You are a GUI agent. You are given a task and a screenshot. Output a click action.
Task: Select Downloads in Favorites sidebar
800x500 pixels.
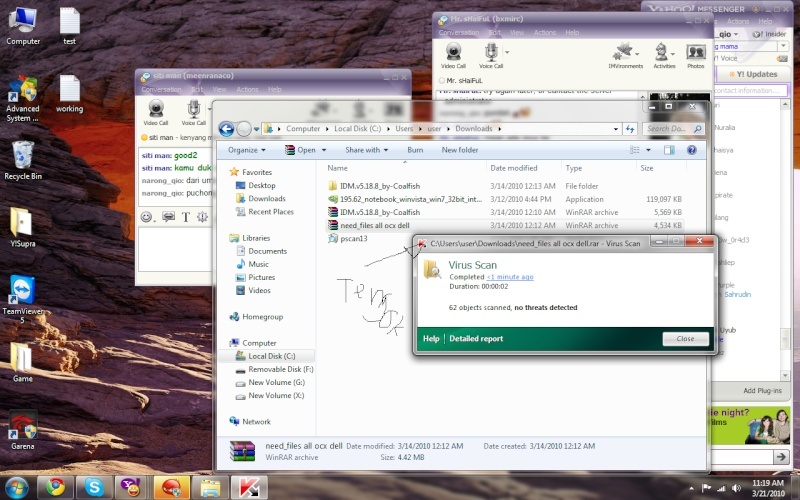tap(266, 198)
